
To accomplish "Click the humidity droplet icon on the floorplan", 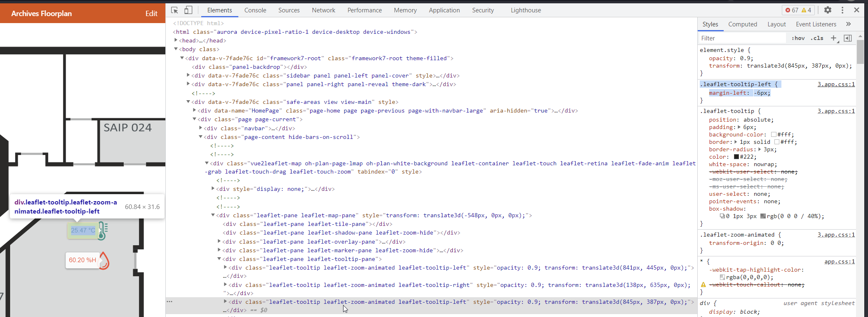I will click(104, 261).
